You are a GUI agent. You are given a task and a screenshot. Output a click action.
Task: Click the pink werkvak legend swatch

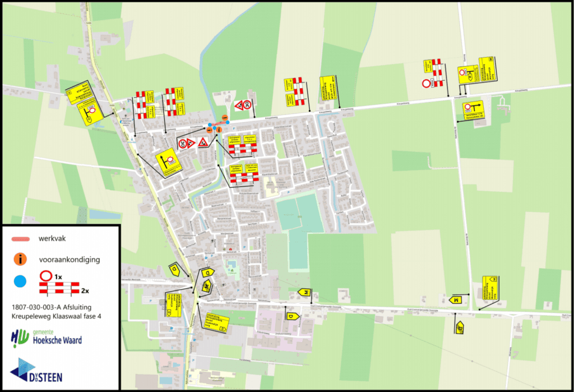click(21, 239)
